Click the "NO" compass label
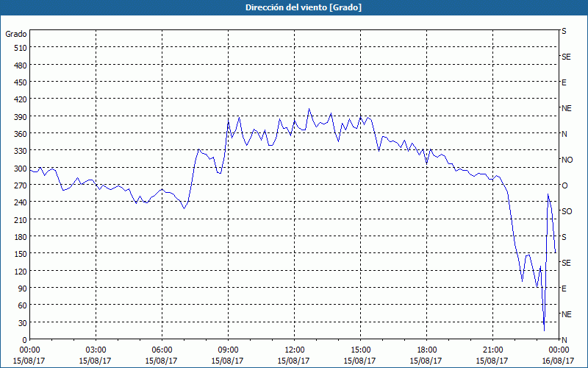This screenshot has height=368, width=588. pyautogui.click(x=567, y=160)
